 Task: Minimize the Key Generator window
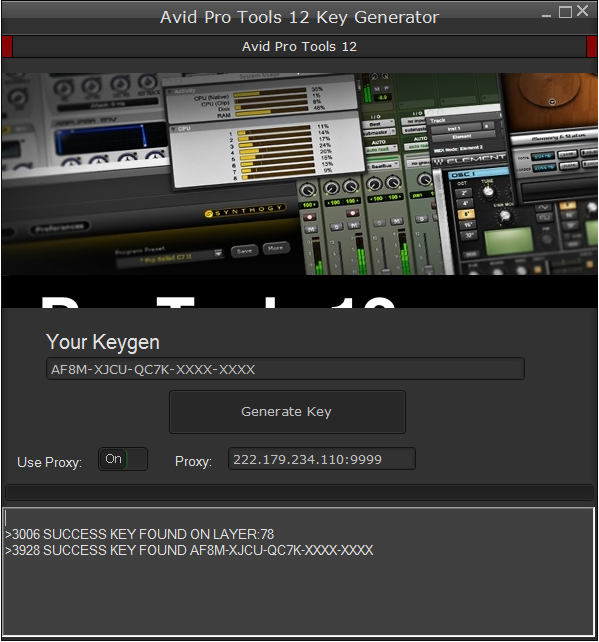[546, 14]
